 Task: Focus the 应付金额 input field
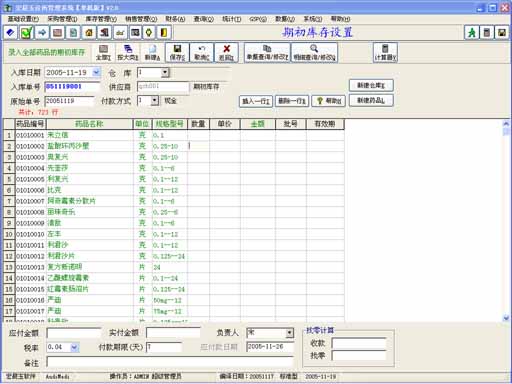coord(74,333)
